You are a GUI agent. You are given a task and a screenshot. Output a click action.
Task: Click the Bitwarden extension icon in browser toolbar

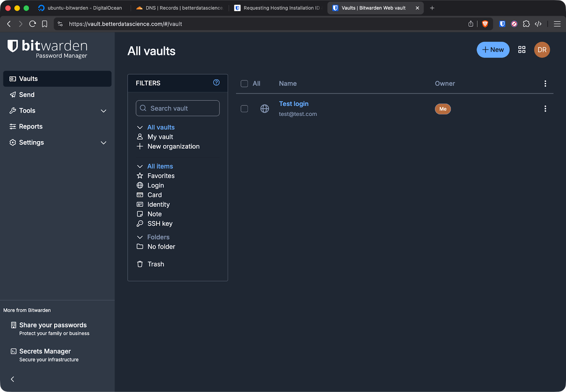coord(502,24)
